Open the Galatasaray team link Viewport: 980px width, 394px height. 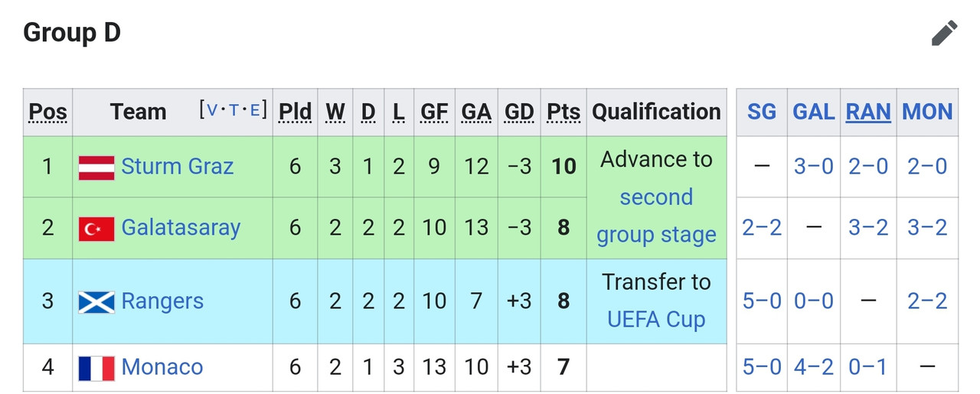pos(181,228)
